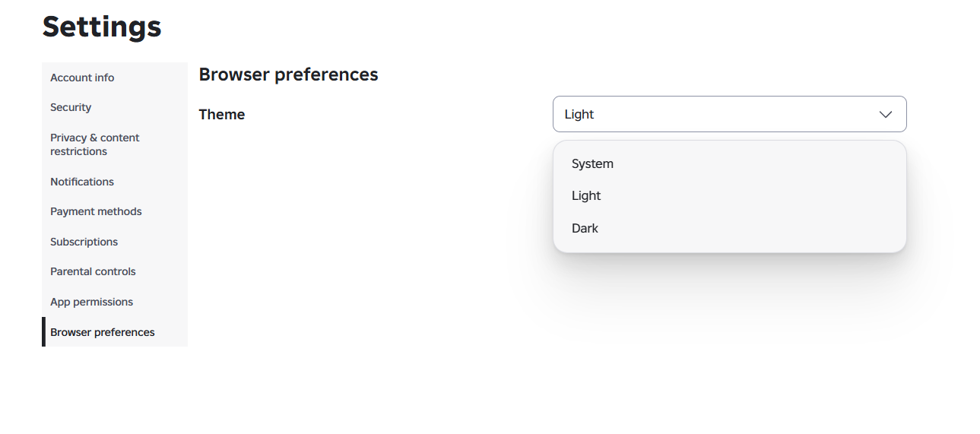Click the black active marker beside Browser preferences
980x434 pixels.
tap(43, 332)
